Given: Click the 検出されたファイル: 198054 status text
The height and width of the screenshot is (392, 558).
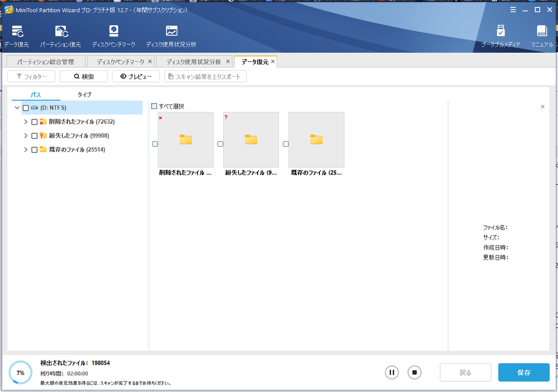Looking at the screenshot, I should tap(75, 363).
